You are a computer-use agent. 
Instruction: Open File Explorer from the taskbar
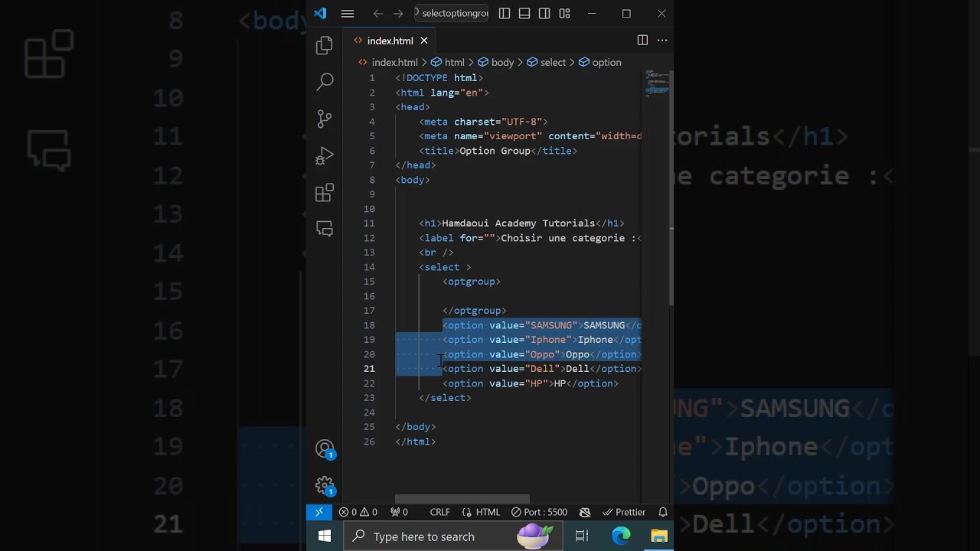pyautogui.click(x=659, y=536)
